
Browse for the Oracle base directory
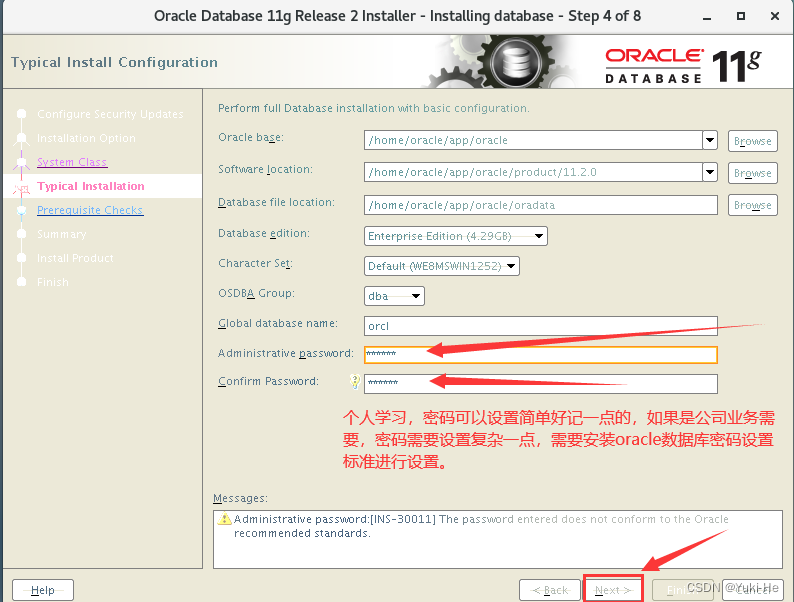coord(752,141)
